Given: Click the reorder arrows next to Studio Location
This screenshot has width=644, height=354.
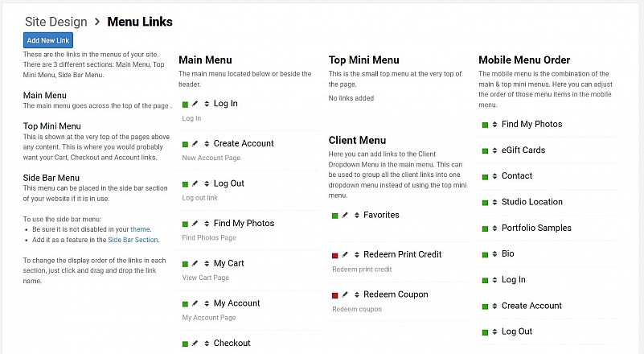Looking at the screenshot, I should click(494, 202).
